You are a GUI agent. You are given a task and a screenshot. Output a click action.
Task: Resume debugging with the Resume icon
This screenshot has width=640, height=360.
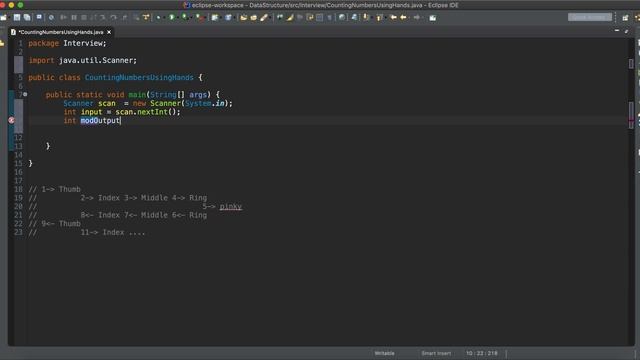click(63, 18)
